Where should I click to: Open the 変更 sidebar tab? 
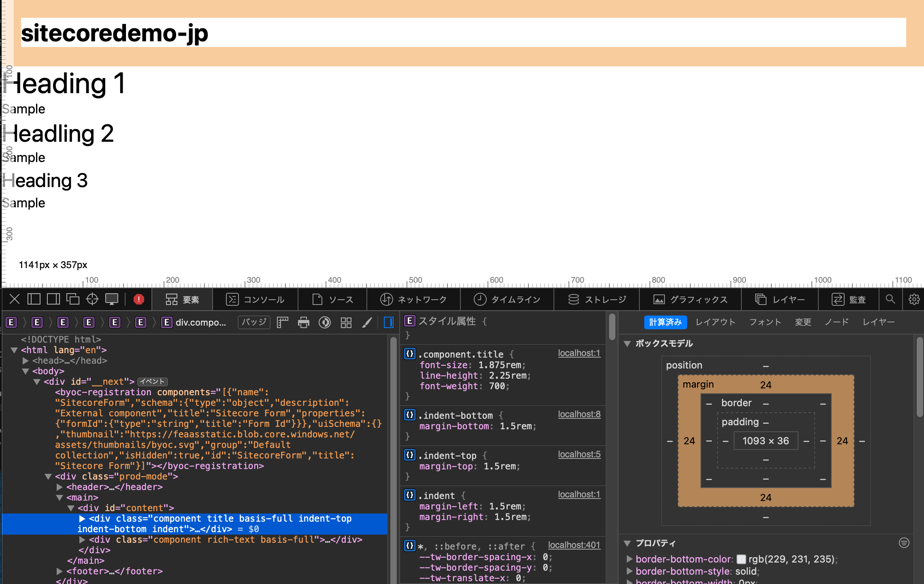click(x=803, y=322)
